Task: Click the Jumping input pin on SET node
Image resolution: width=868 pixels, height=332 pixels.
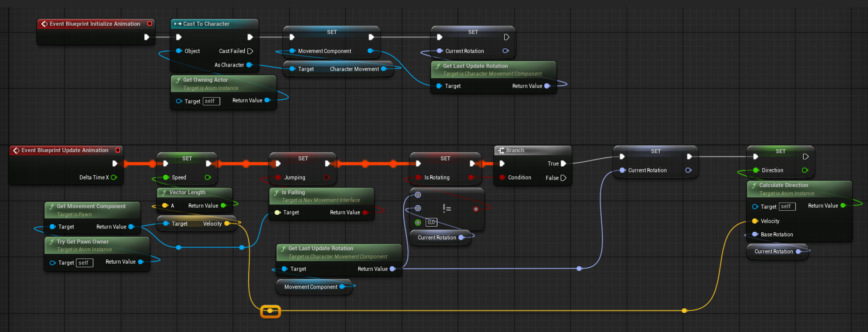Action: tap(278, 177)
